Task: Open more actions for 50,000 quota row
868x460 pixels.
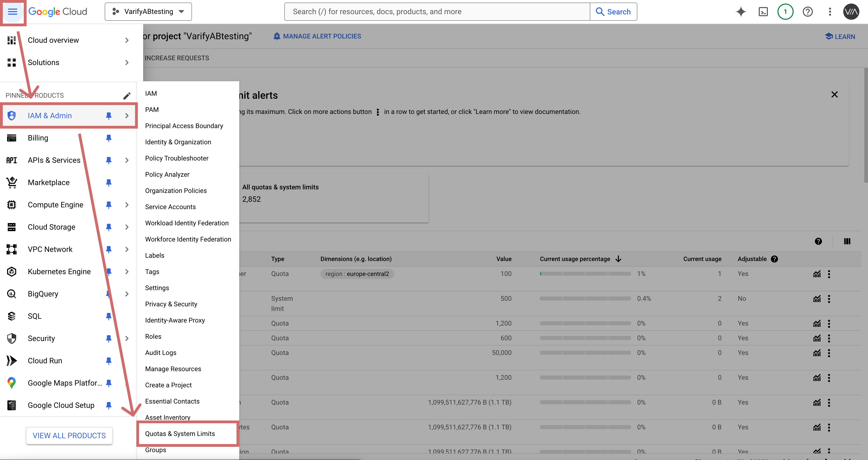Action: 829,353
